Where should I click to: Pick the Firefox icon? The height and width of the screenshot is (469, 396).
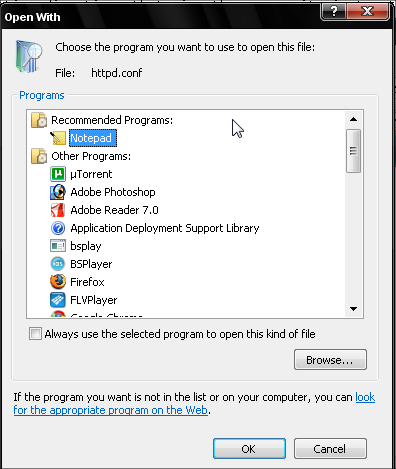coord(58,282)
